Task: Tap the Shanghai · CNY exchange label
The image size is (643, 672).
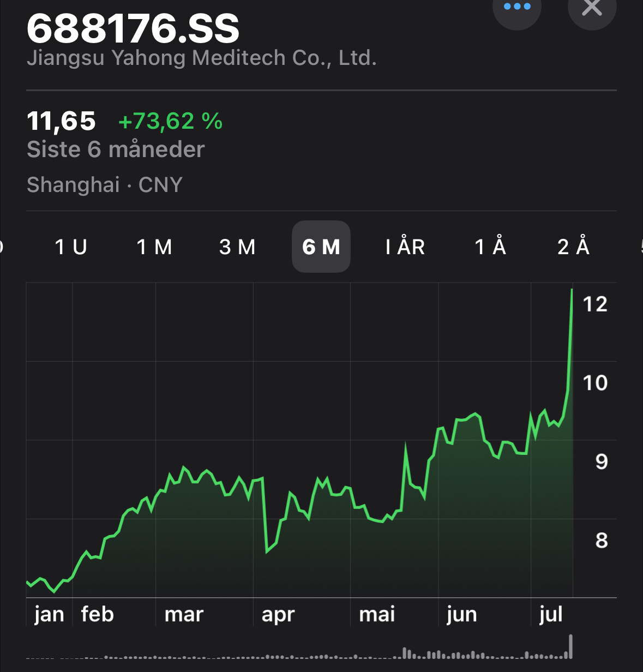Action: pyautogui.click(x=105, y=185)
